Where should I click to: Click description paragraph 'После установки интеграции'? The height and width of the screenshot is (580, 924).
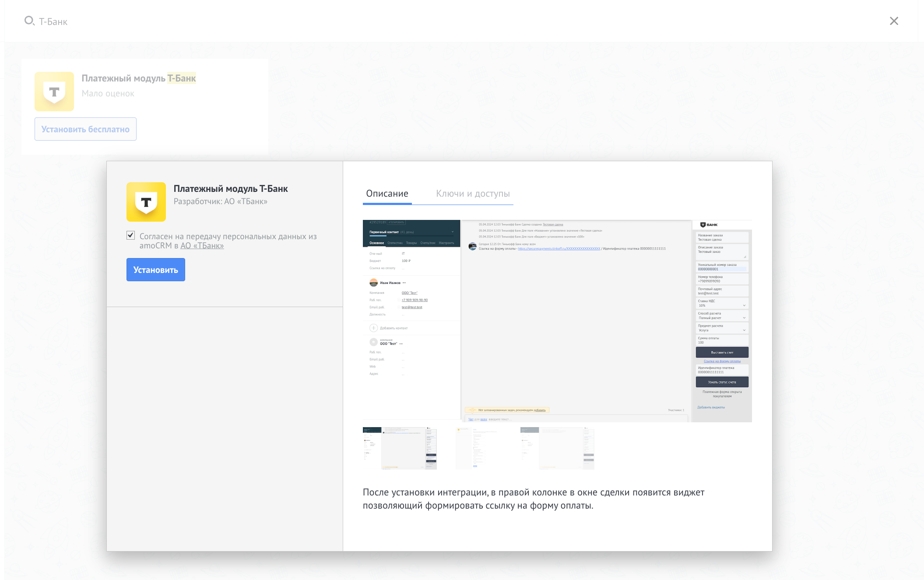(534, 499)
